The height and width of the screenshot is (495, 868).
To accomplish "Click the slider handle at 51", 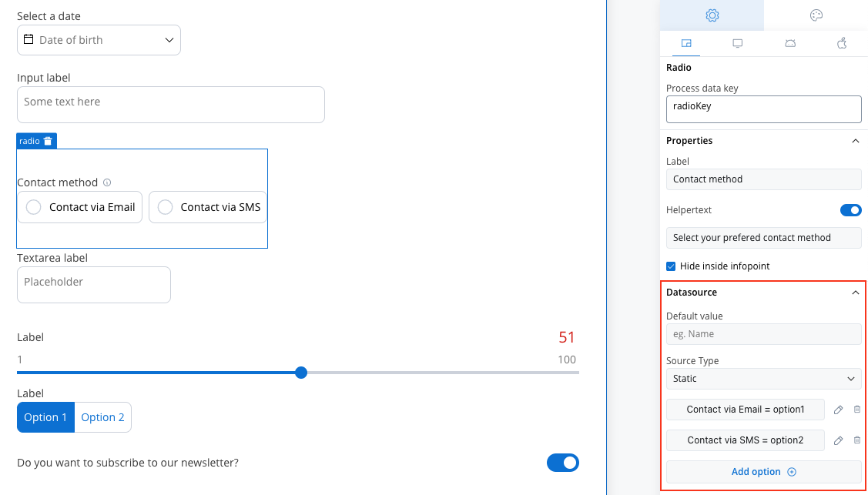I will click(x=301, y=373).
